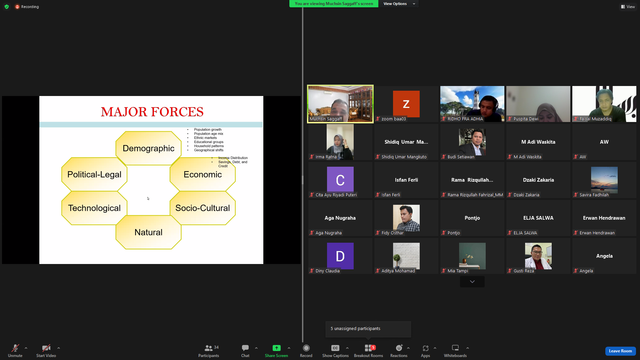Select Budi Setiawan's participant tile
Image resolution: width=640 pixels, height=360 pixels.
coord(472,142)
